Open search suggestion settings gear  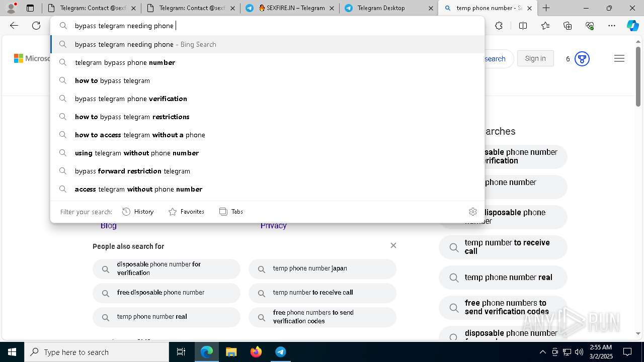click(x=472, y=212)
